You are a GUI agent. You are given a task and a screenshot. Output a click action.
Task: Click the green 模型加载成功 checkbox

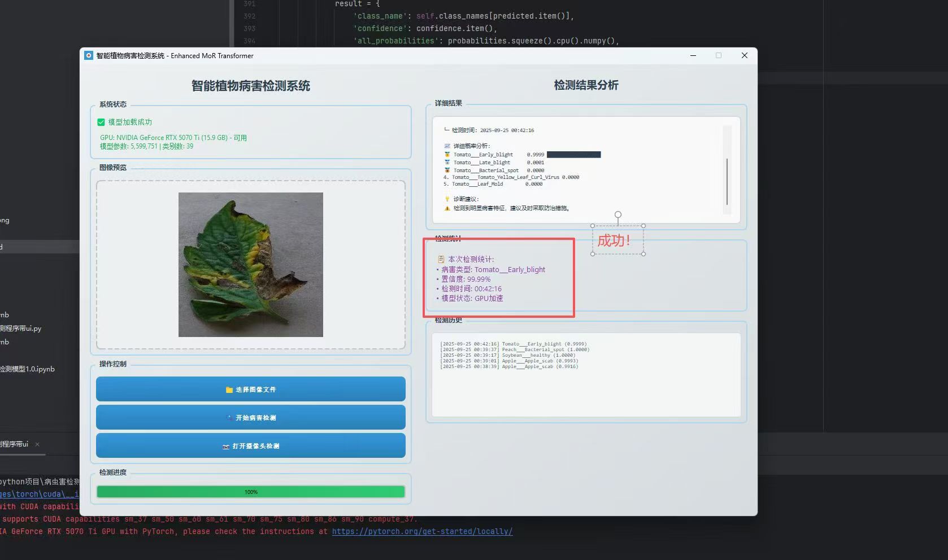pyautogui.click(x=101, y=123)
